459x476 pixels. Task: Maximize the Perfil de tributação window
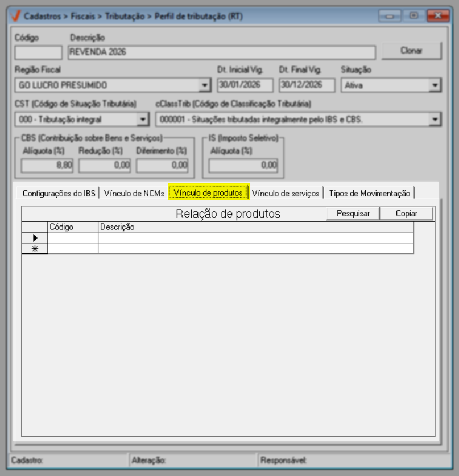coord(413,16)
